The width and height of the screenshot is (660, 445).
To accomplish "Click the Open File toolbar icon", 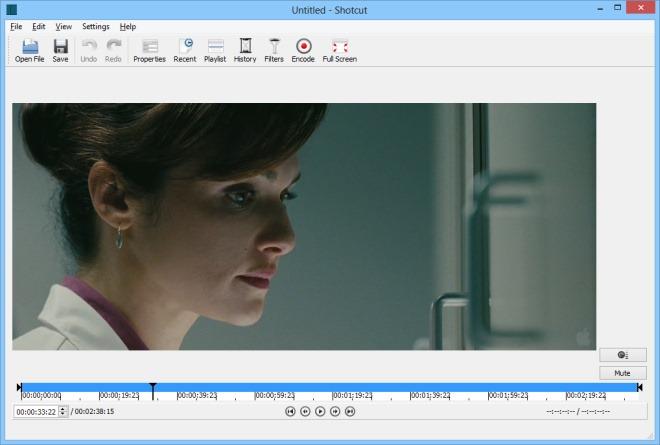I will (29, 50).
